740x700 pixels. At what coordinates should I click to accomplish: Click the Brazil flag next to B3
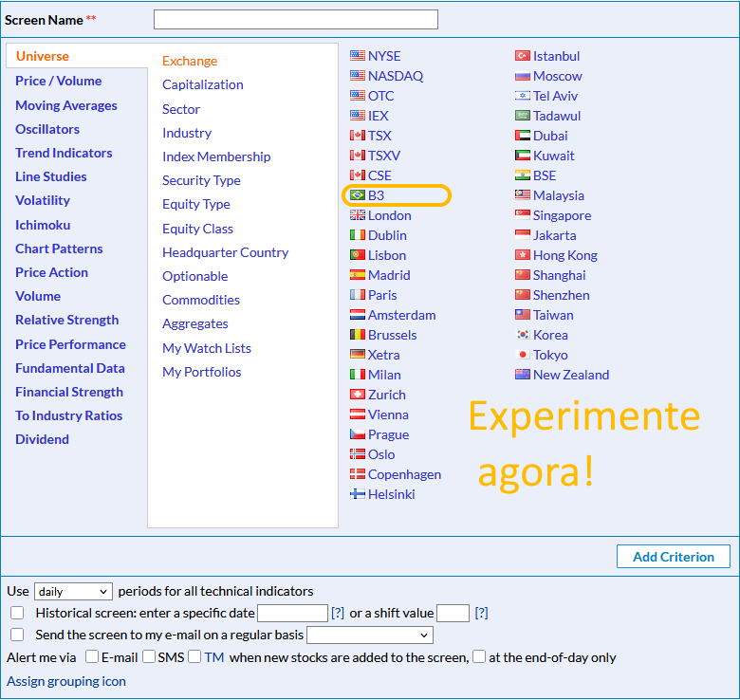(x=358, y=194)
